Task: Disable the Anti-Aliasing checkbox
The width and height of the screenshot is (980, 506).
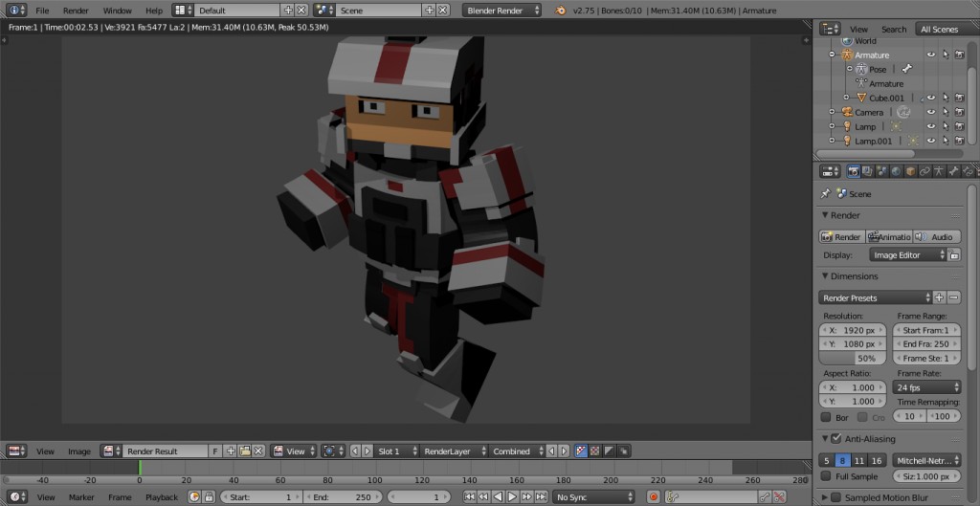Action: coord(836,438)
